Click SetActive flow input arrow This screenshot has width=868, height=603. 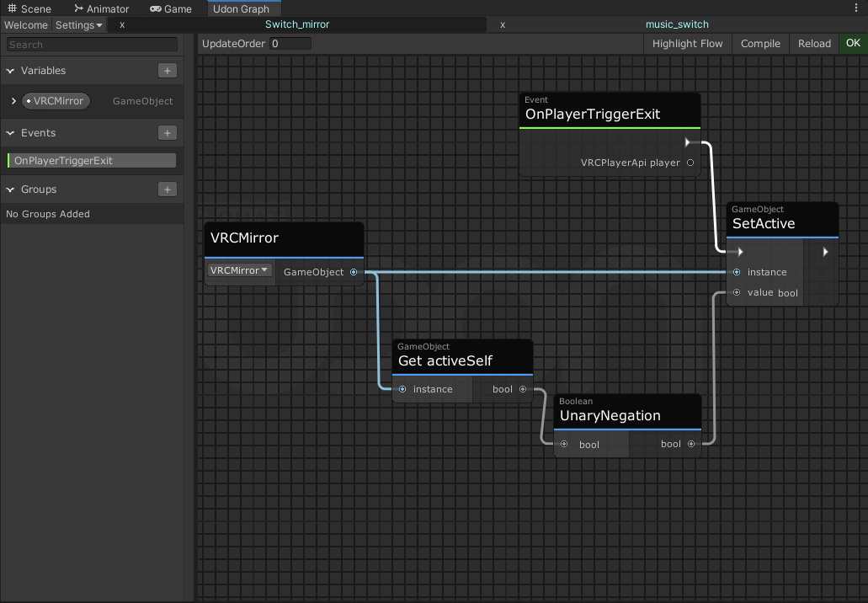pyautogui.click(x=739, y=252)
